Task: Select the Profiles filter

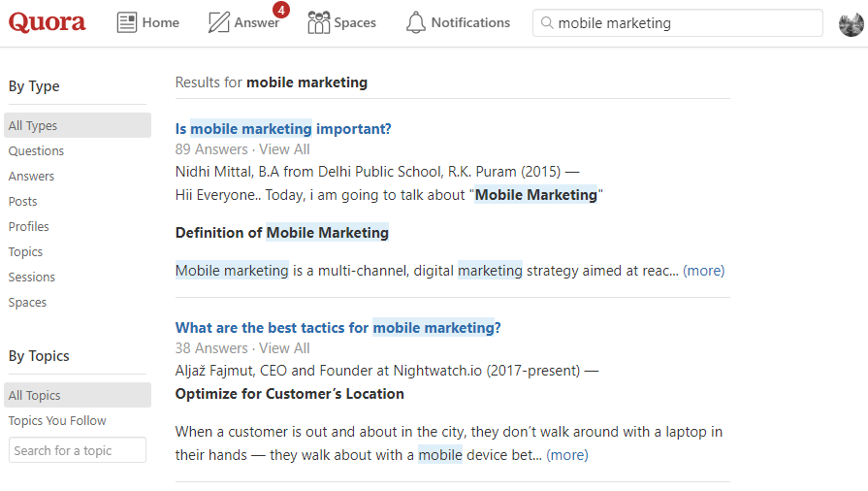Action: tap(29, 227)
